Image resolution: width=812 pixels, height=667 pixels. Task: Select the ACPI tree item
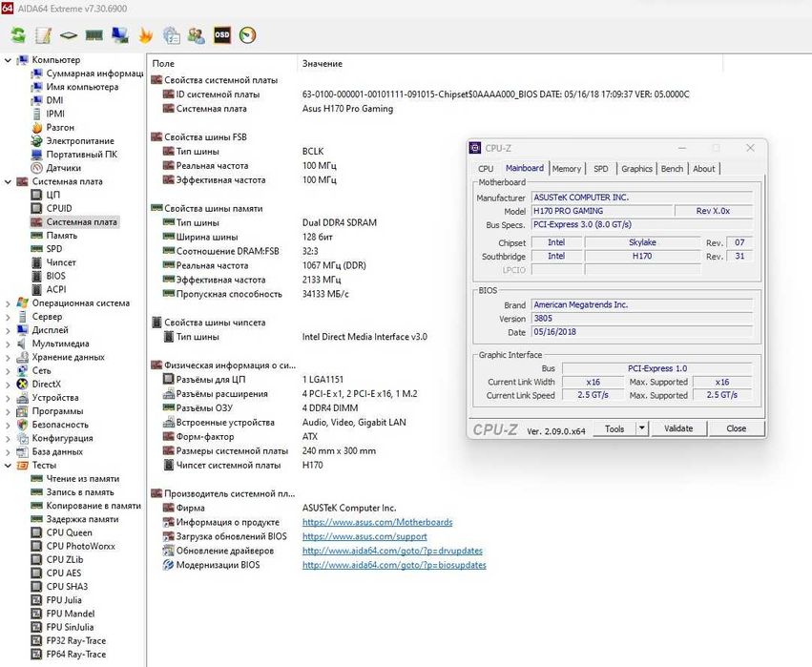[x=56, y=289]
